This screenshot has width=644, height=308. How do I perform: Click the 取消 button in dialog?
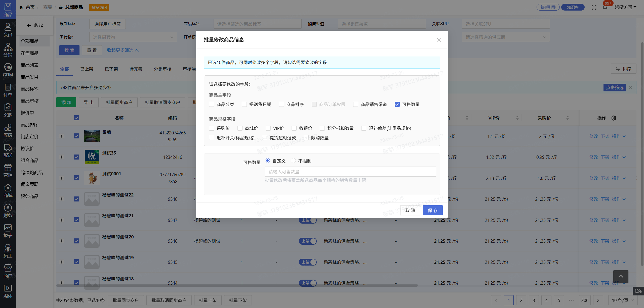(x=410, y=210)
